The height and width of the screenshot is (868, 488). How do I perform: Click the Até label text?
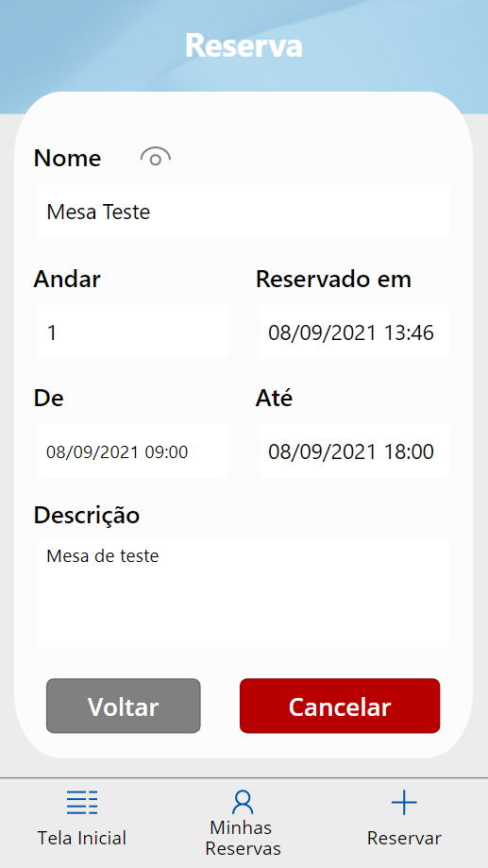[x=274, y=398]
